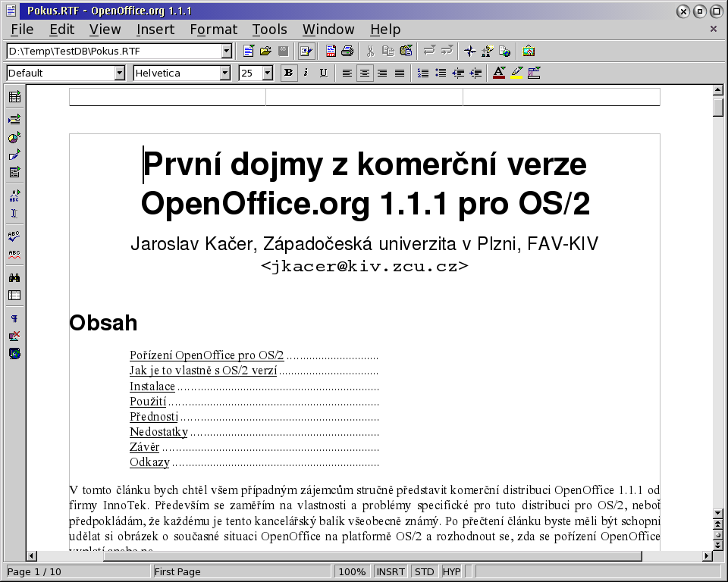Toggle the Edit File mode button

306,51
